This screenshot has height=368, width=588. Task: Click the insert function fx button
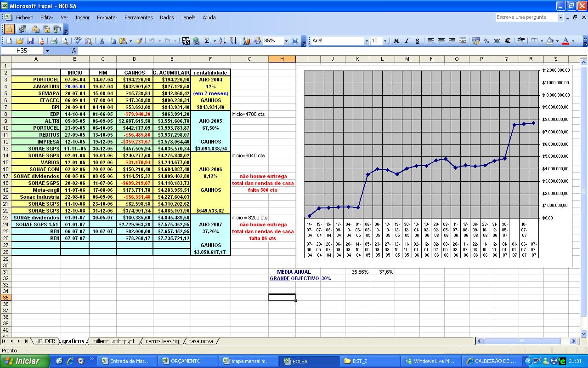[74, 51]
